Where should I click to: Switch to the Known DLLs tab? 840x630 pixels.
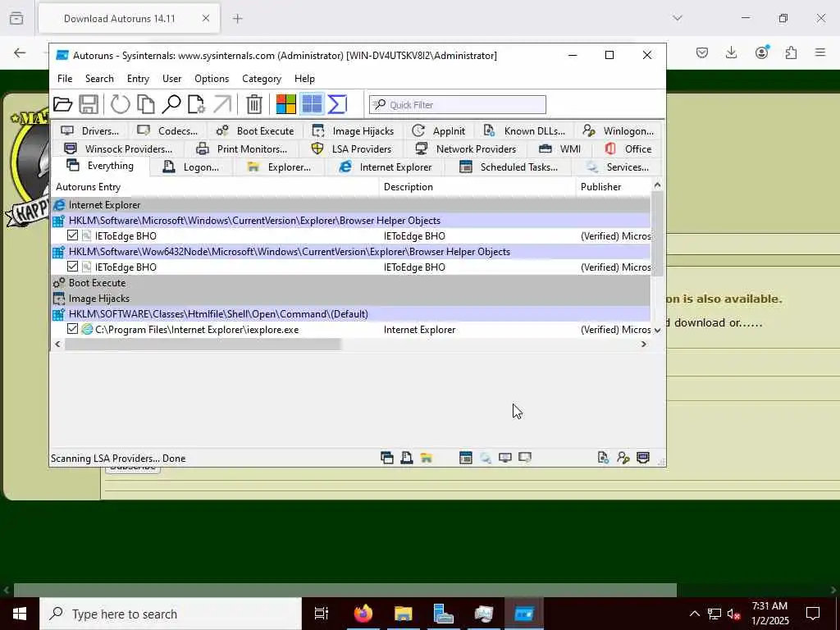click(524, 130)
